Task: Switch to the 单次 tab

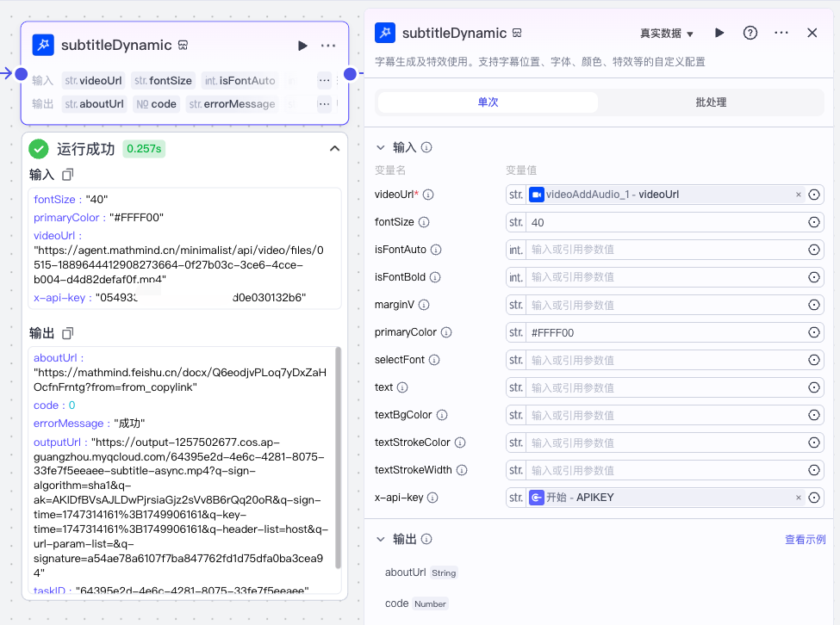Action: pos(488,102)
